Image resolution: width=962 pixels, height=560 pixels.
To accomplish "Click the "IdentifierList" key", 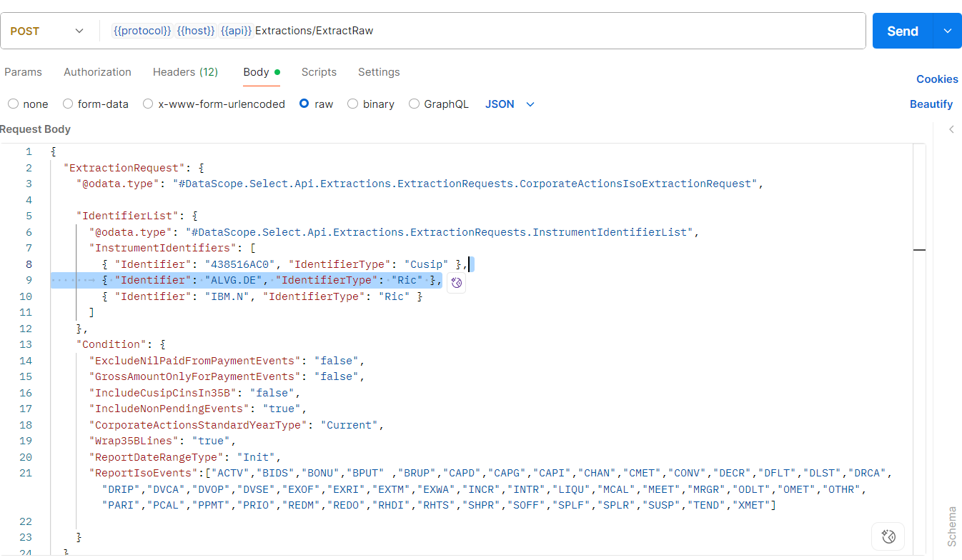I will (x=128, y=216).
